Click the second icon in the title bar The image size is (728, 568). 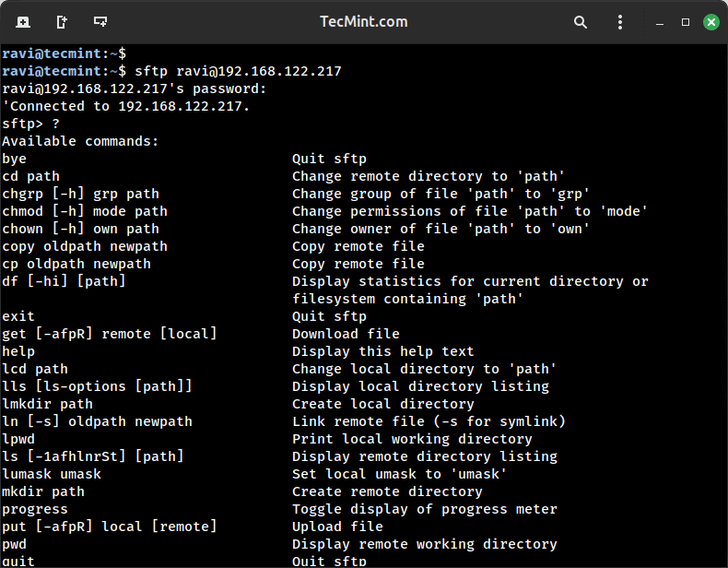(x=62, y=21)
